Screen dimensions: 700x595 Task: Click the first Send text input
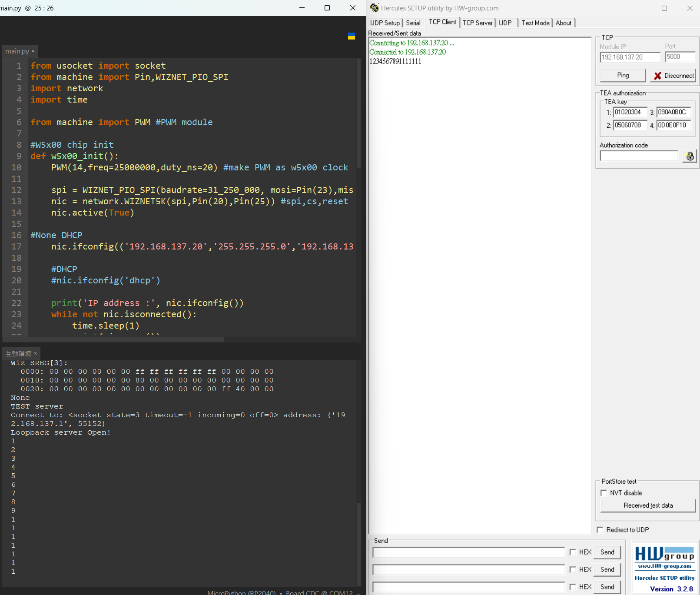(468, 552)
